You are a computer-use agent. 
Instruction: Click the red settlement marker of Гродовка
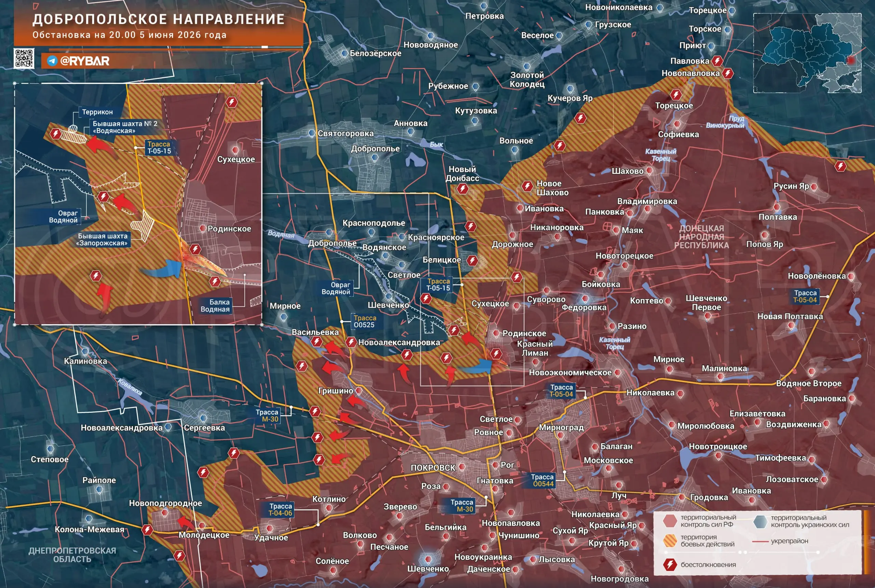[x=682, y=497]
